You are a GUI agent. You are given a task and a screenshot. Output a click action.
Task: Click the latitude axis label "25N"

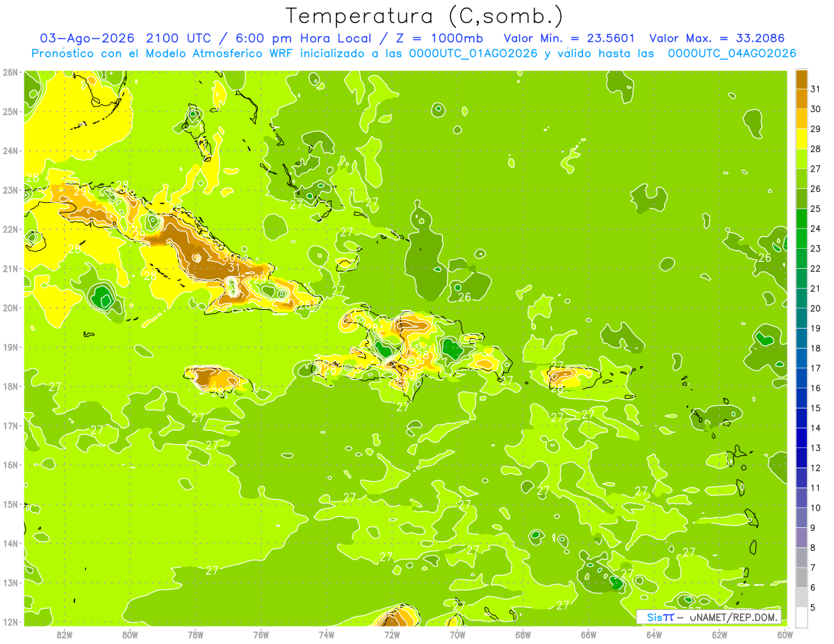[x=10, y=112]
